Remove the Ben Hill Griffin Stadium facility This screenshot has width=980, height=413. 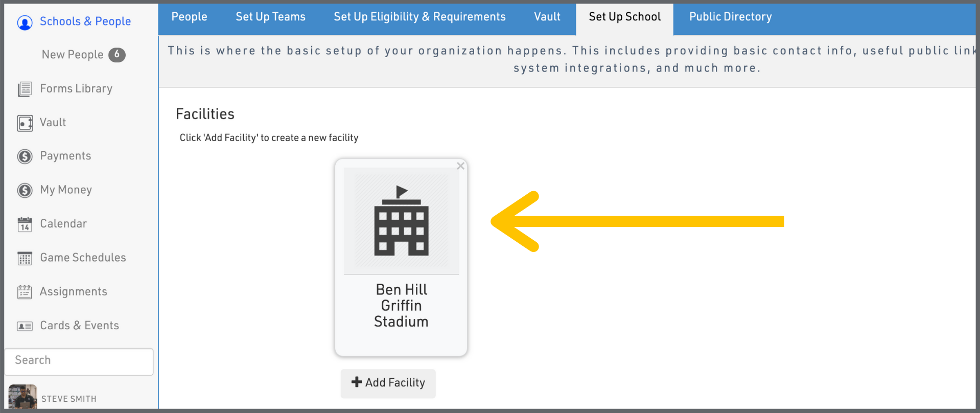pos(460,166)
